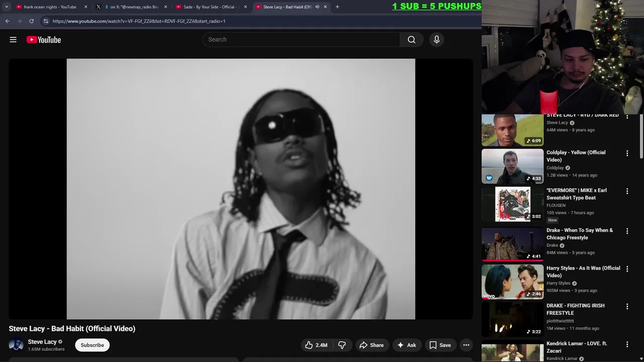Open DRAKE FIGHTING IRISH FREESTYLE thumbnail
The width and height of the screenshot is (644, 362).
click(x=513, y=320)
